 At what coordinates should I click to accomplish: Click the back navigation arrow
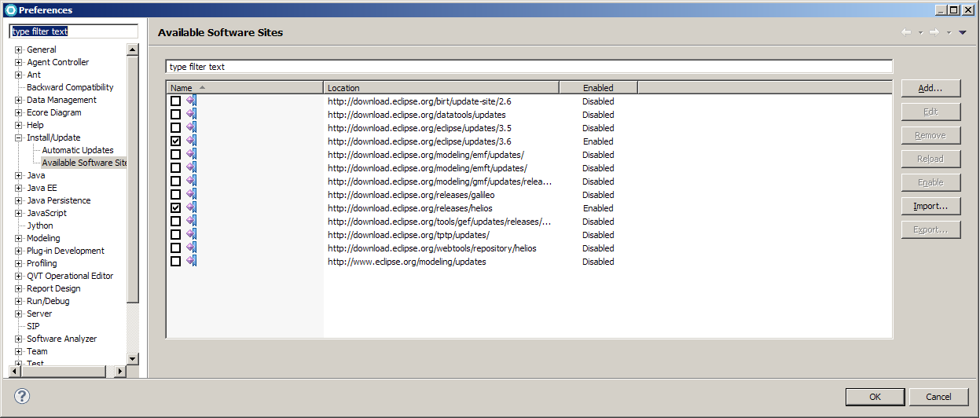click(906, 32)
